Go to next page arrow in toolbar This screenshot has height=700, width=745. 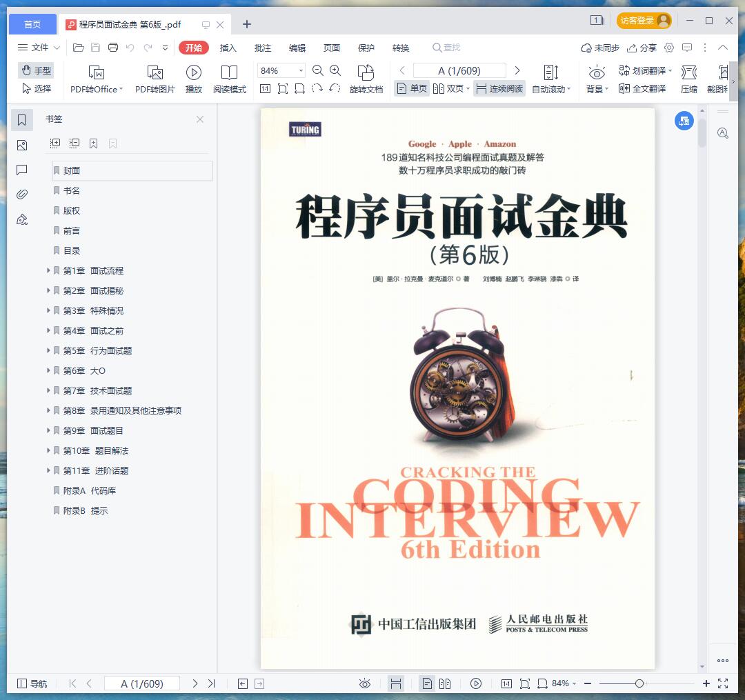tap(517, 70)
